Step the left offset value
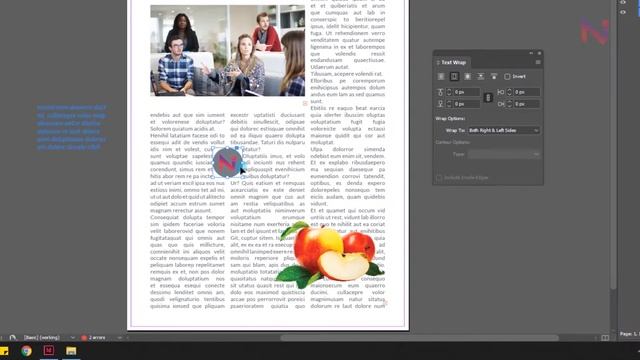The width and height of the screenshot is (640, 360). tap(509, 92)
